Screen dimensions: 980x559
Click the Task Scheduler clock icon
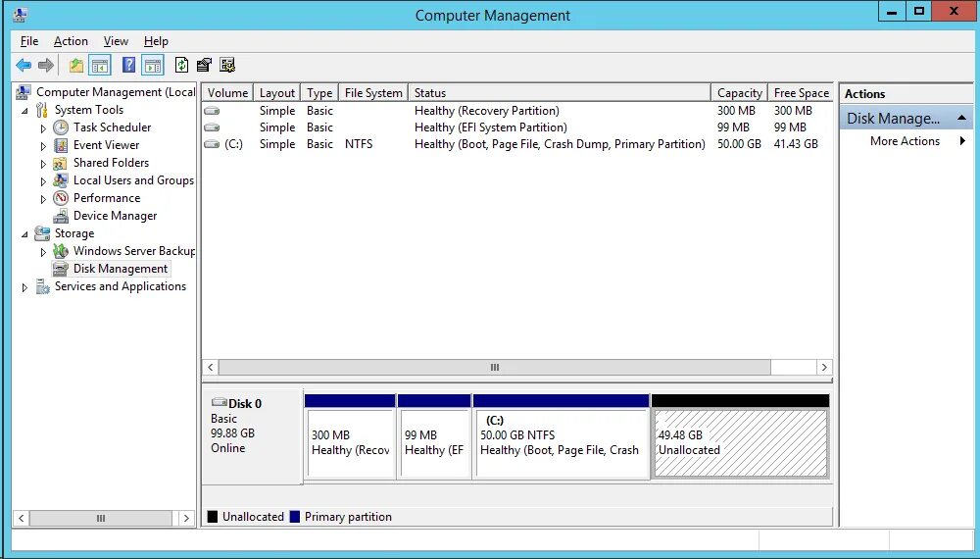click(61, 127)
